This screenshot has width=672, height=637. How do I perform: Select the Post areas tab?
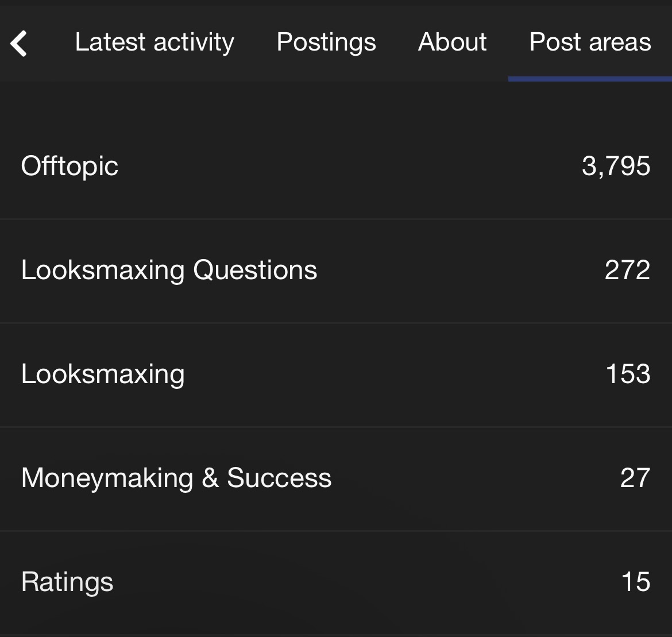click(590, 42)
